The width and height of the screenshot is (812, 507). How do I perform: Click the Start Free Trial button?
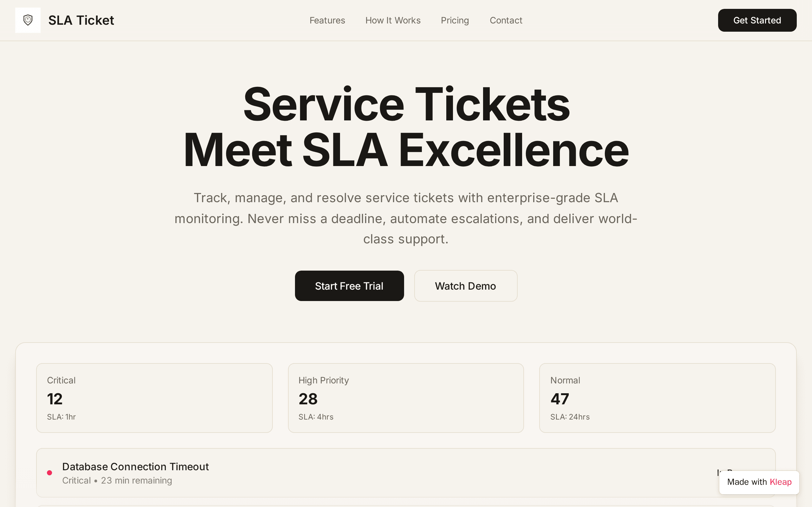[349, 286]
